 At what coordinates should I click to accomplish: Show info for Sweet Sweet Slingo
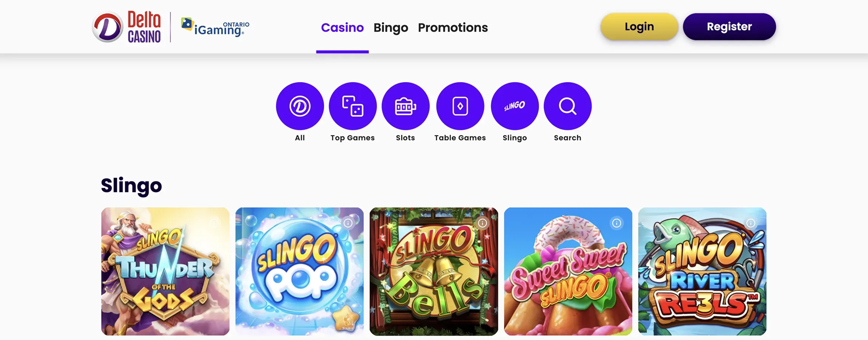click(x=616, y=223)
